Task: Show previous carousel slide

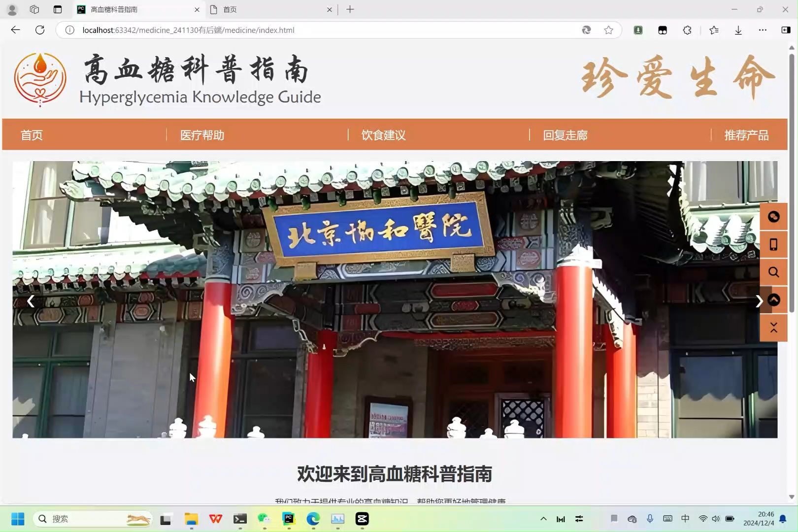Action: (x=31, y=301)
